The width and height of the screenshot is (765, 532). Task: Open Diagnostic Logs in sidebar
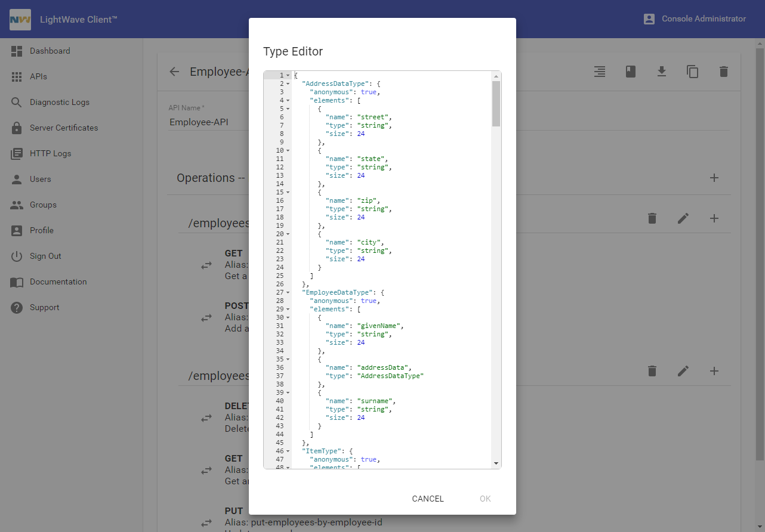pos(59,102)
